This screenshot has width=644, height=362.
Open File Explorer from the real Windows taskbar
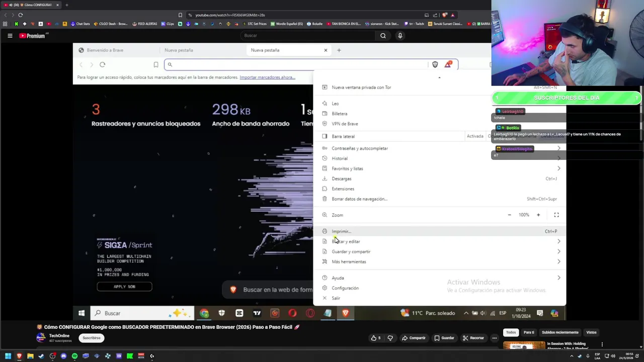coord(30,356)
